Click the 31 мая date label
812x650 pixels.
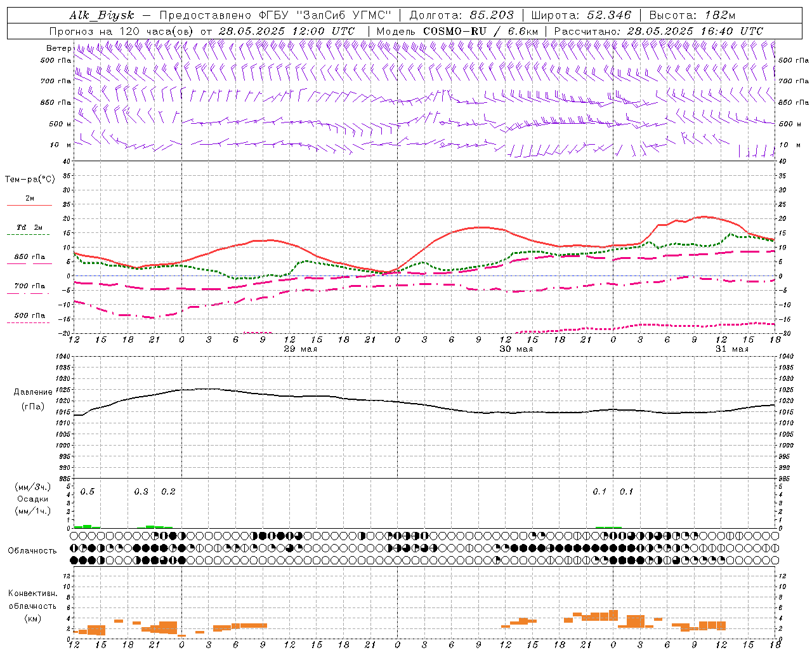[732, 349]
